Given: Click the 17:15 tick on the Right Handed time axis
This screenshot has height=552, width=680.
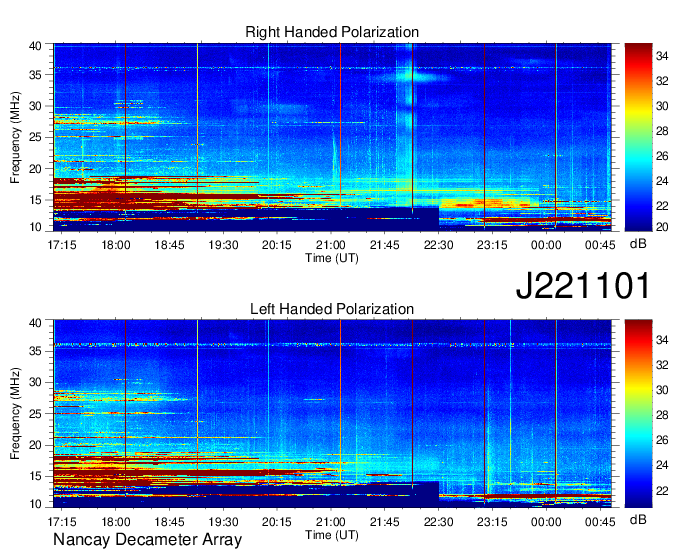Looking at the screenshot, I should click(62, 245).
